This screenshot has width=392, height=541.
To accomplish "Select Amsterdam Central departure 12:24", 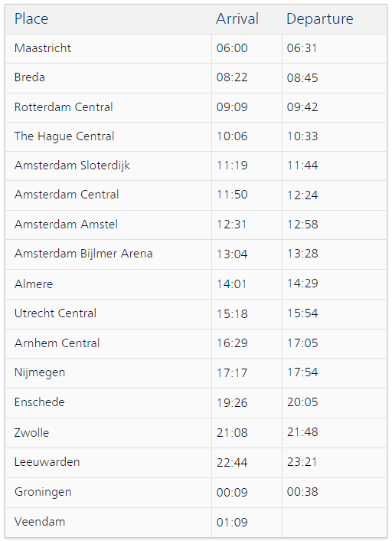I will [x=302, y=195].
